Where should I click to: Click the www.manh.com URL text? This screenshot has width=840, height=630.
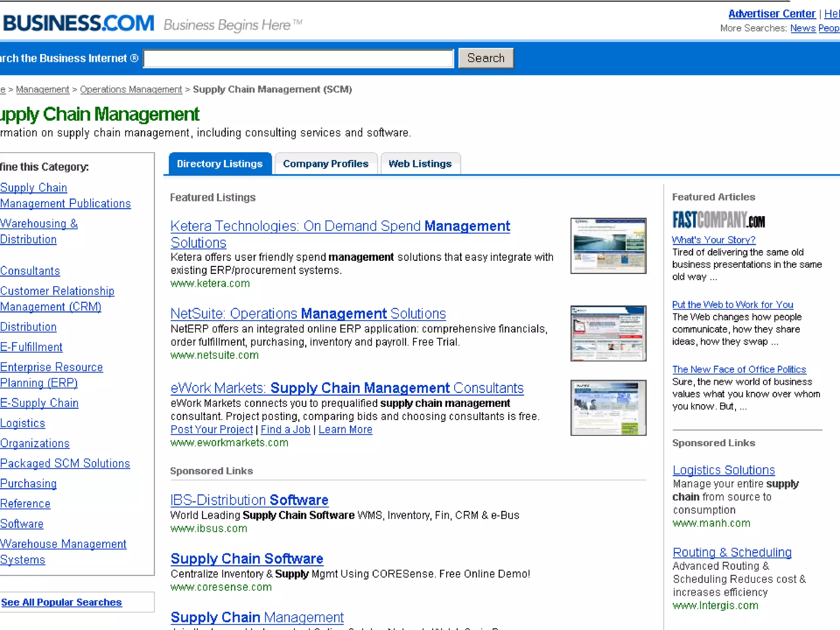point(711,523)
